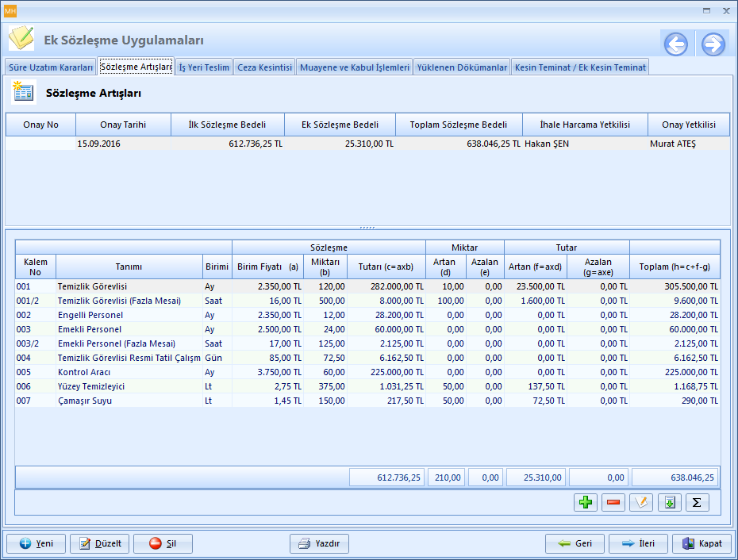Open Kesin Teminat / Ek Kesin Teminat tab
This screenshot has width=738, height=560.
pos(581,67)
